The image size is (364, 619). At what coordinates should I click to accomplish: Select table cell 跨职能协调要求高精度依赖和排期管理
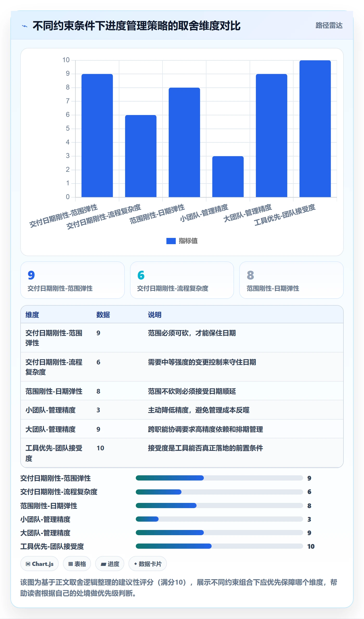205,429
